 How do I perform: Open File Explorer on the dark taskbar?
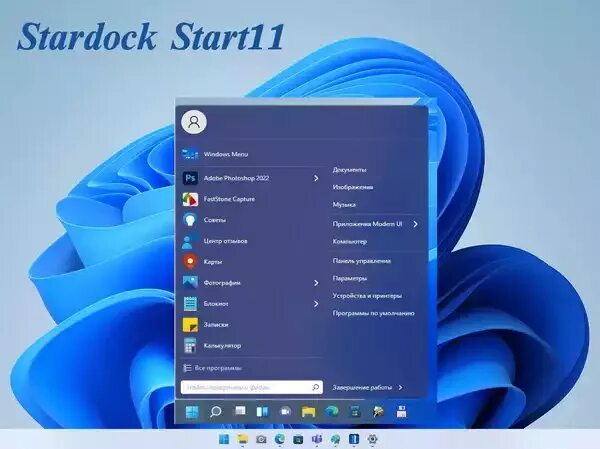coord(308,412)
